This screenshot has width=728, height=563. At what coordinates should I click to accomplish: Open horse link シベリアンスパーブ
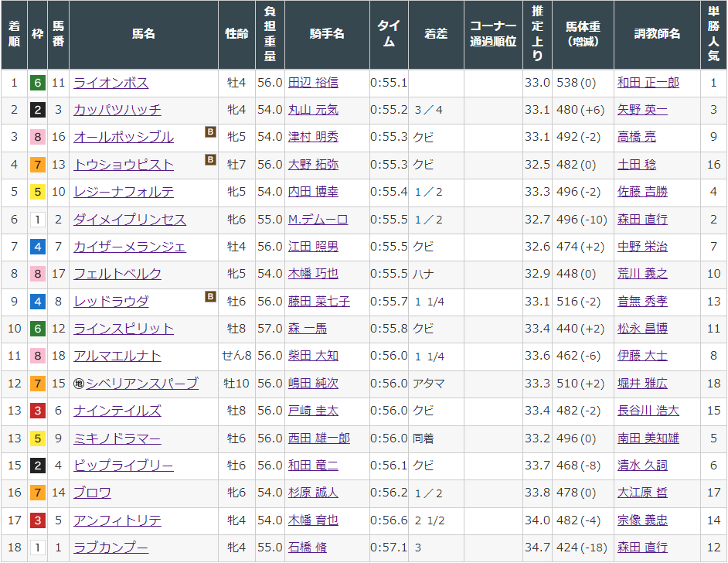[142, 384]
